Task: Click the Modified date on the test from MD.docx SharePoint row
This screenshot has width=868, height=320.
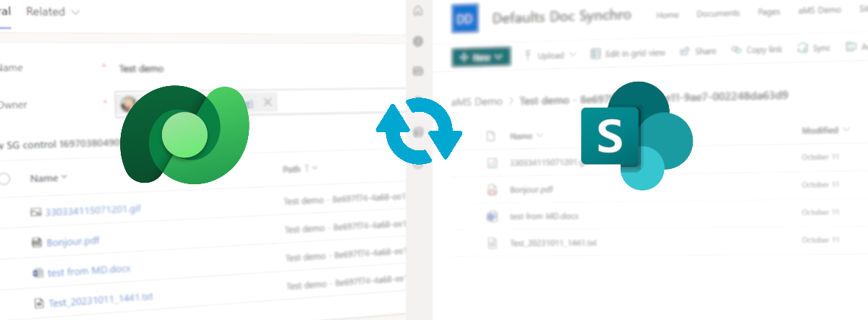Action: [x=820, y=212]
